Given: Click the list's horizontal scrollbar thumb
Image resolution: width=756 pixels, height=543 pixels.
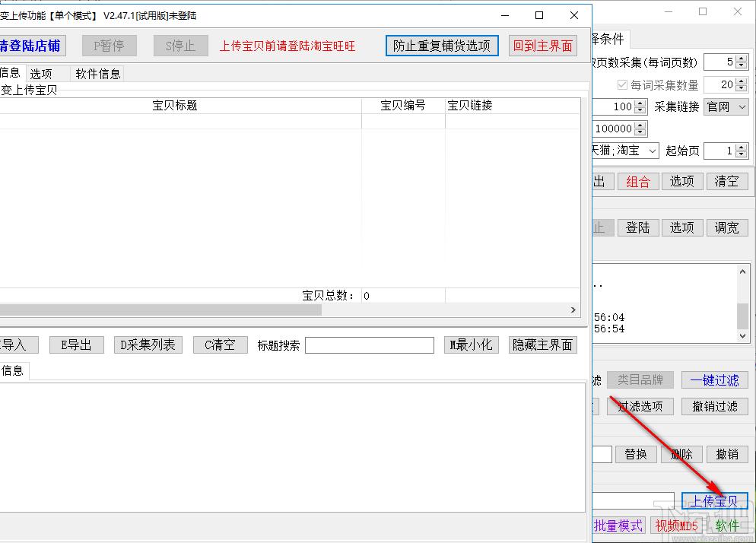Looking at the screenshot, I should pos(160,310).
